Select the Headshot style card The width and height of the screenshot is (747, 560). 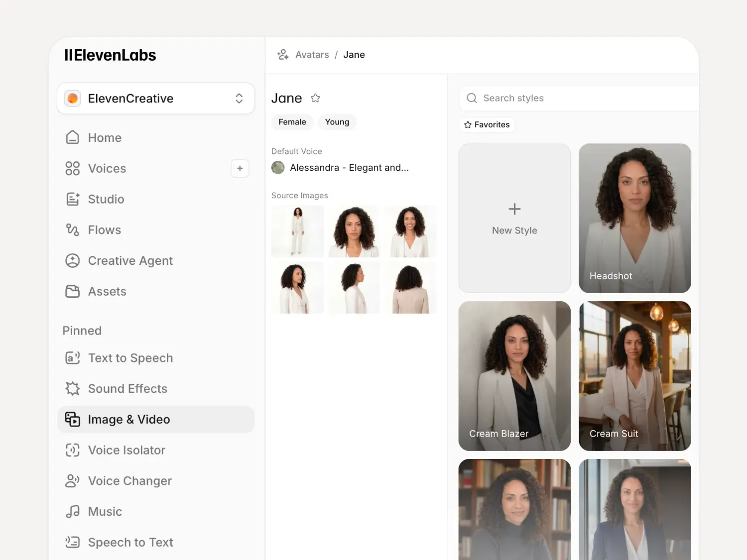635,218
